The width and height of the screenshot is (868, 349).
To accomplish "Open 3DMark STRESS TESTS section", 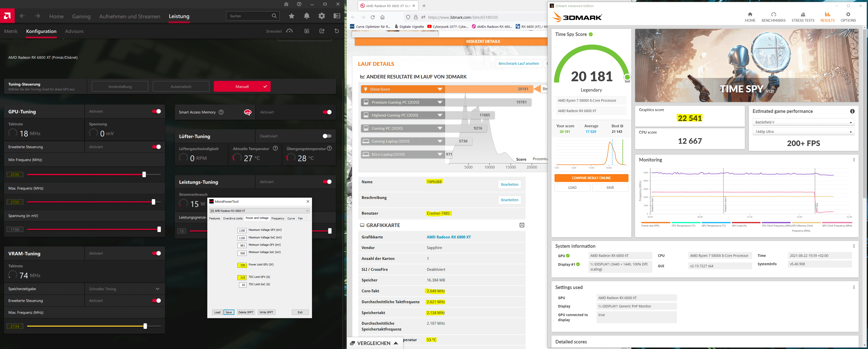I will [x=803, y=17].
